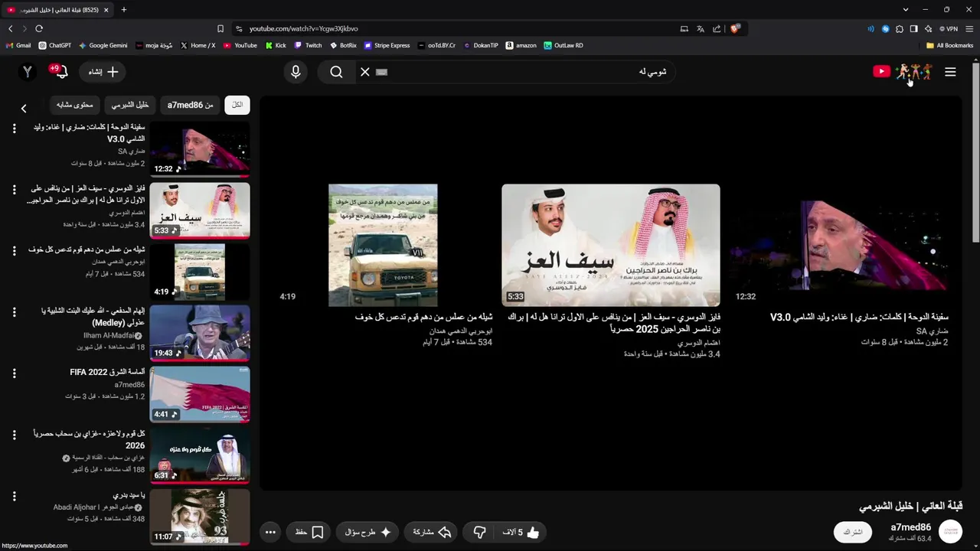Open options menu for شيله من عملس sidebar video
Image resolution: width=980 pixels, height=551 pixels.
14,251
